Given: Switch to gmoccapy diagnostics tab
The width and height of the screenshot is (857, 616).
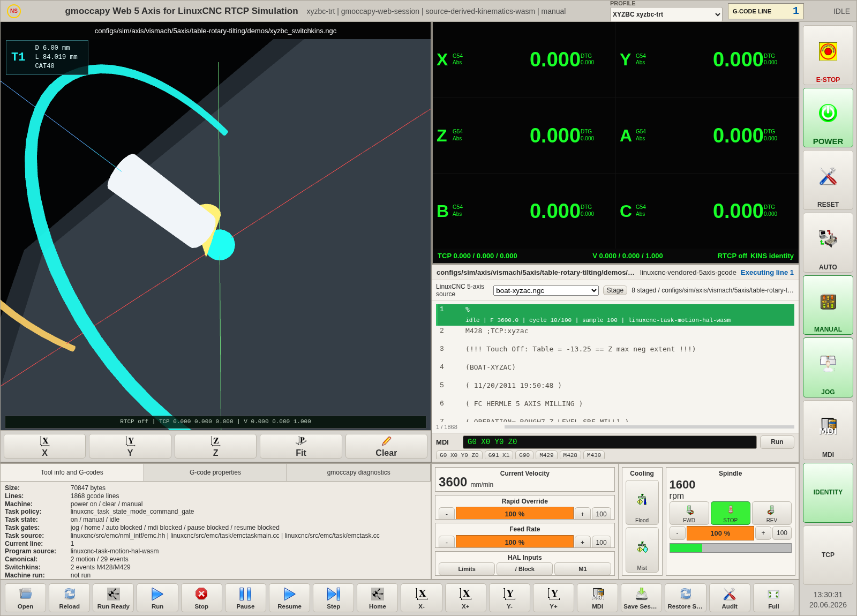Looking at the screenshot, I should coord(358,472).
